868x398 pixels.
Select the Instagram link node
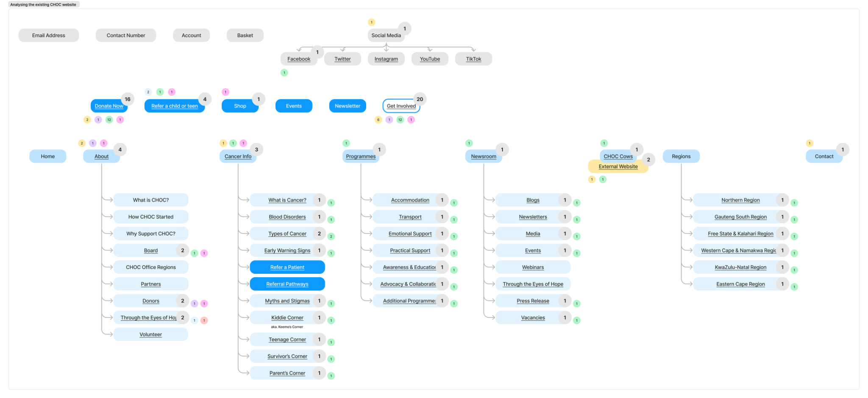[x=386, y=59]
